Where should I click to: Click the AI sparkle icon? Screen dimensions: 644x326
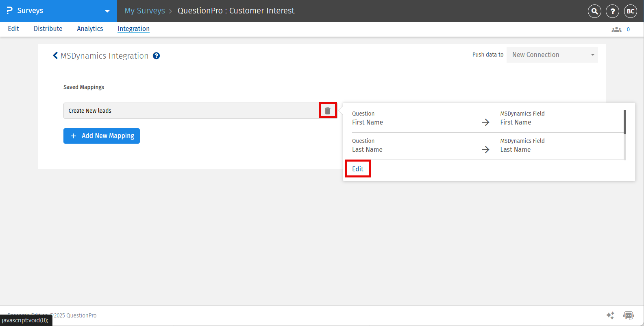(610, 315)
